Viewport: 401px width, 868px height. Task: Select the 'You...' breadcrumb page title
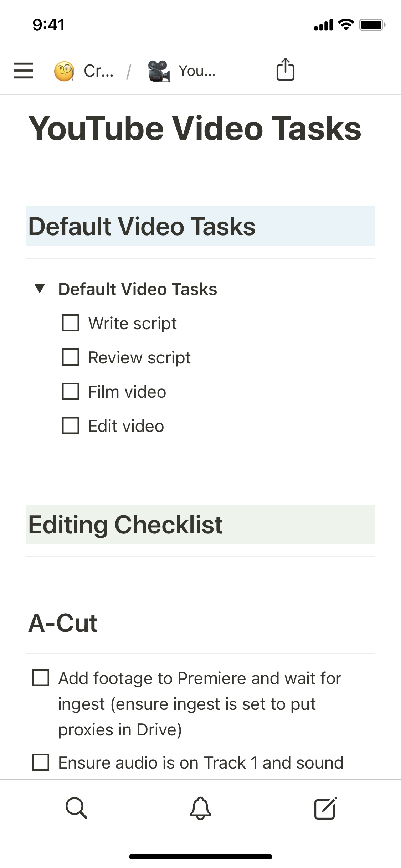[x=197, y=71]
